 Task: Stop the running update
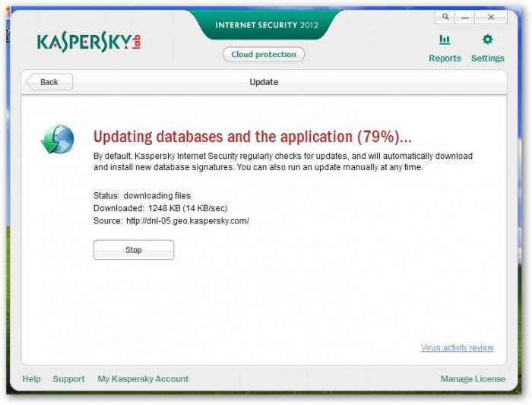(134, 250)
